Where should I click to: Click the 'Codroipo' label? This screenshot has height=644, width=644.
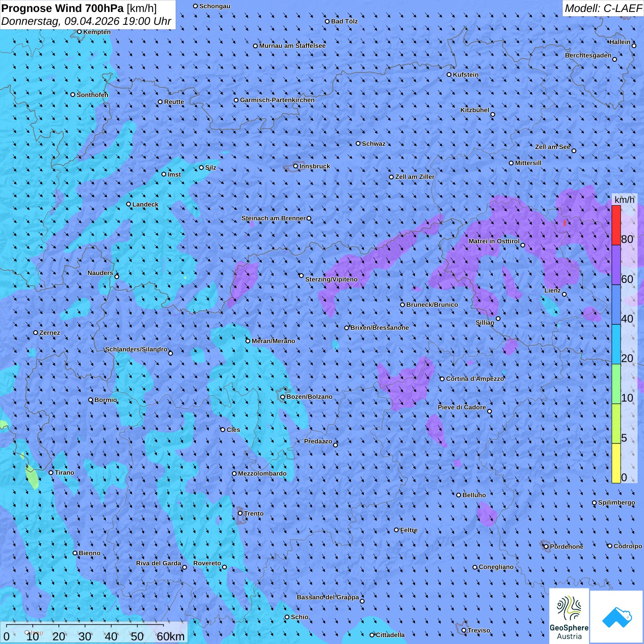coord(628,546)
